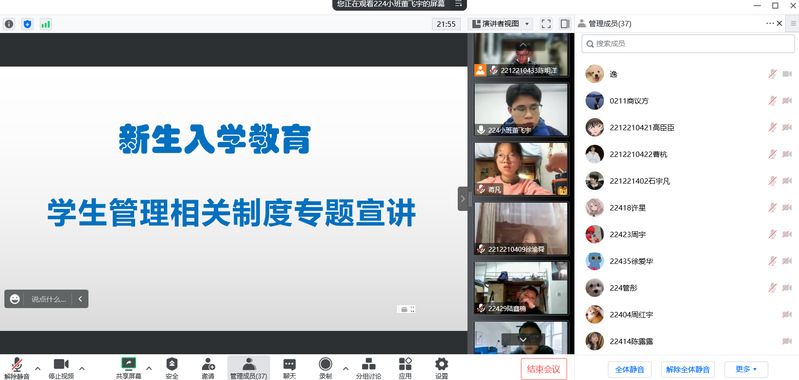
Task: Enter full screen mode icon
Action: 546,23
